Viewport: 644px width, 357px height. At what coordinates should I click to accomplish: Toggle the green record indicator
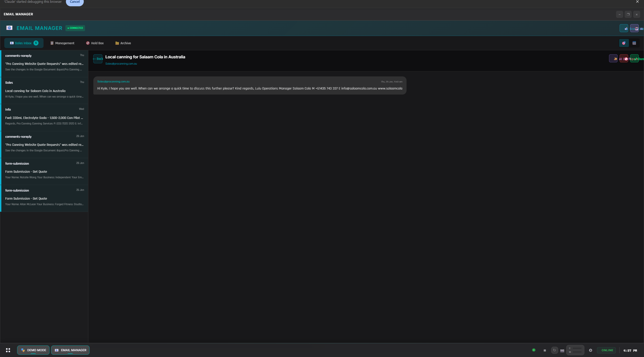[534, 350]
